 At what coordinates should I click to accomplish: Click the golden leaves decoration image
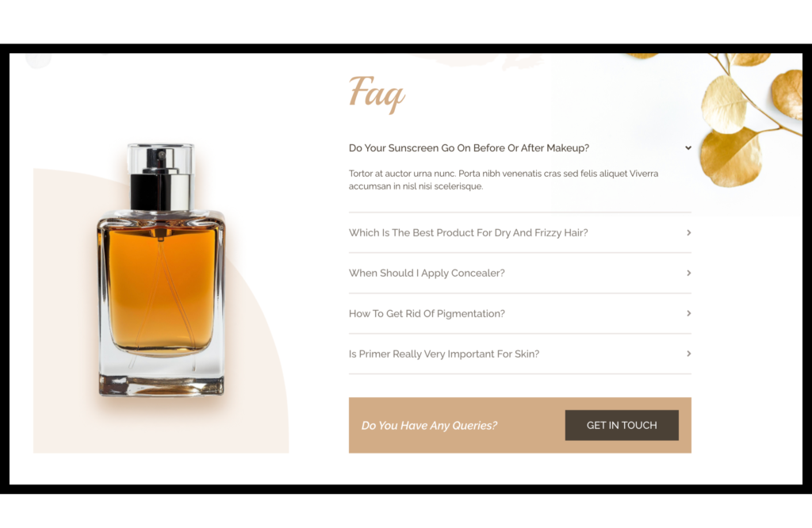(x=751, y=119)
